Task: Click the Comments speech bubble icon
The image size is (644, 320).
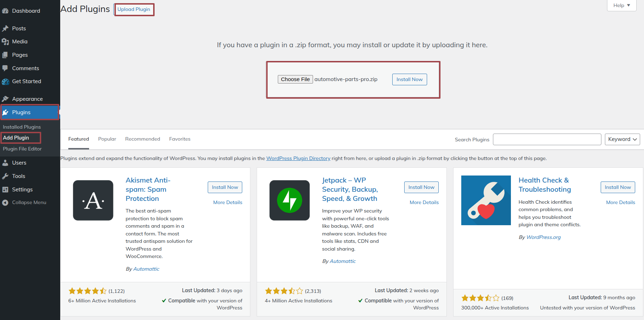Action: (x=5, y=68)
